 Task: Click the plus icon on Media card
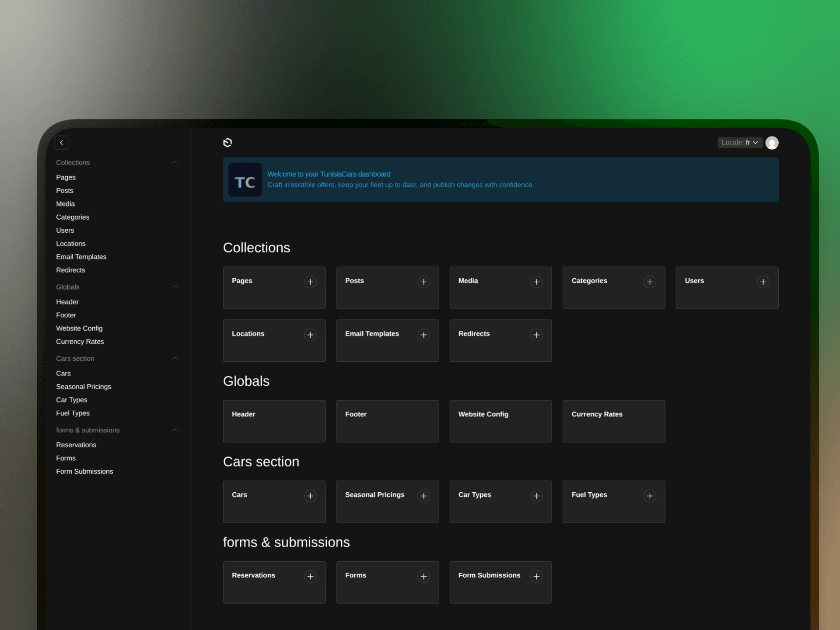pos(536,282)
